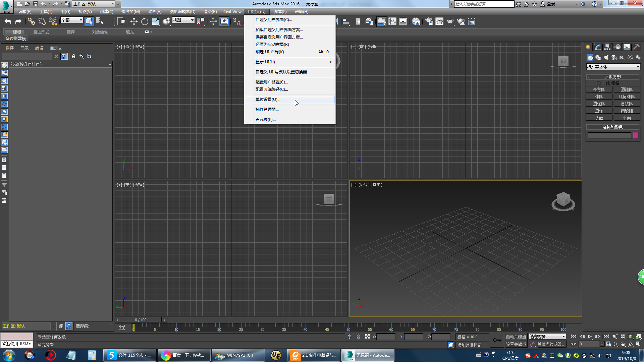The height and width of the screenshot is (362, 644).
Task: Switch to the Motion command panel tab
Action: coord(618,47)
